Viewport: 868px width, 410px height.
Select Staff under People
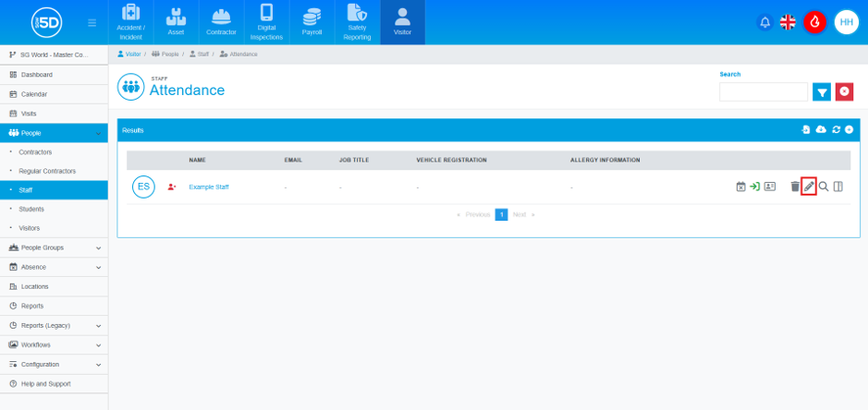point(54,190)
